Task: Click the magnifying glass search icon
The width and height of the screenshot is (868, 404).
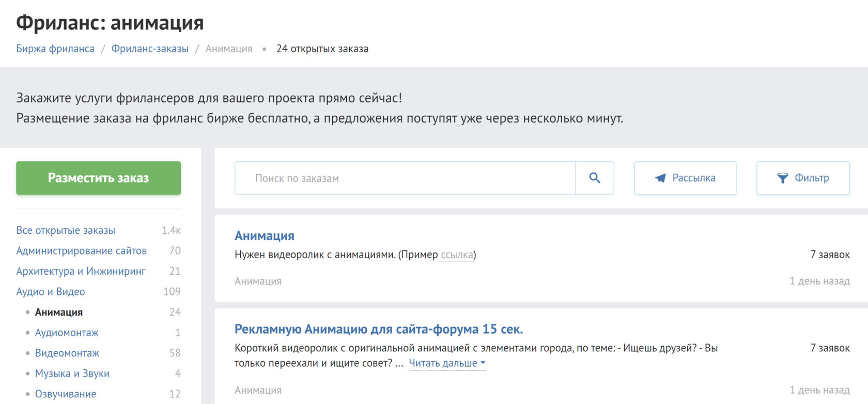Action: [x=594, y=178]
